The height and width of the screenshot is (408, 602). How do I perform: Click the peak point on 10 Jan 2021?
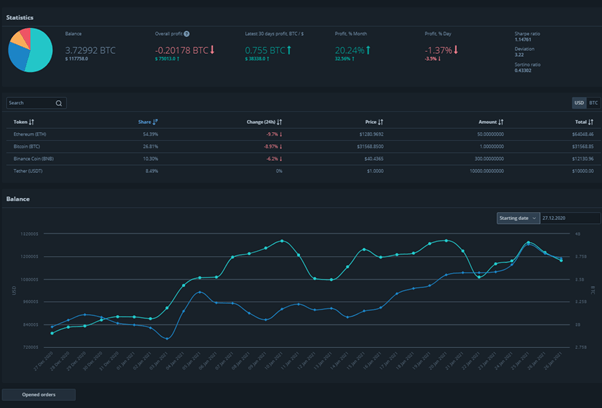click(x=282, y=241)
